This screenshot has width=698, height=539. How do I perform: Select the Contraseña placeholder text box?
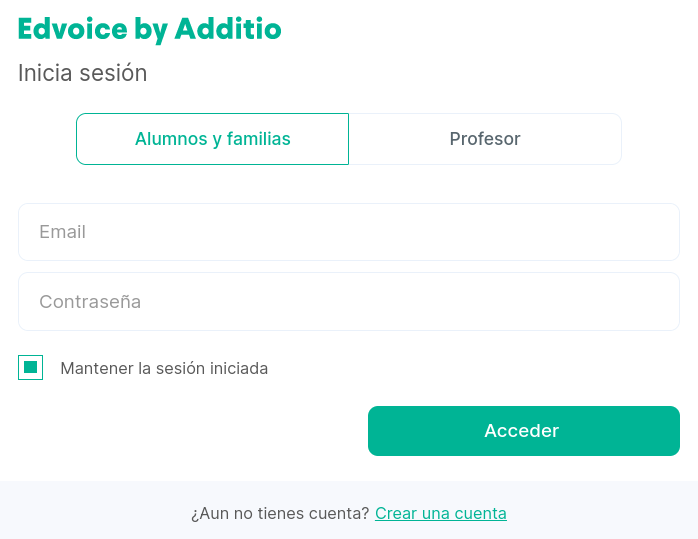(349, 302)
